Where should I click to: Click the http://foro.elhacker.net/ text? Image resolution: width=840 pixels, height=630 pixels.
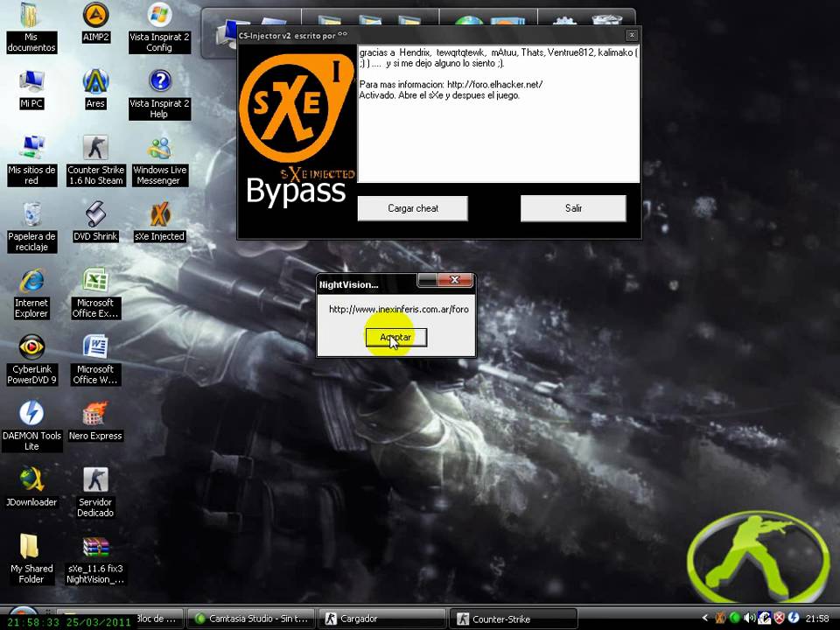(x=495, y=85)
